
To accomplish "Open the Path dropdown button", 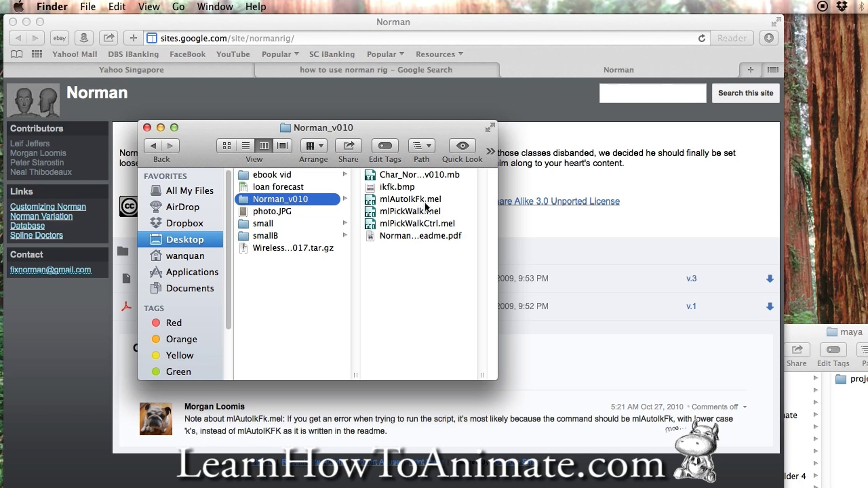I will (x=422, y=146).
